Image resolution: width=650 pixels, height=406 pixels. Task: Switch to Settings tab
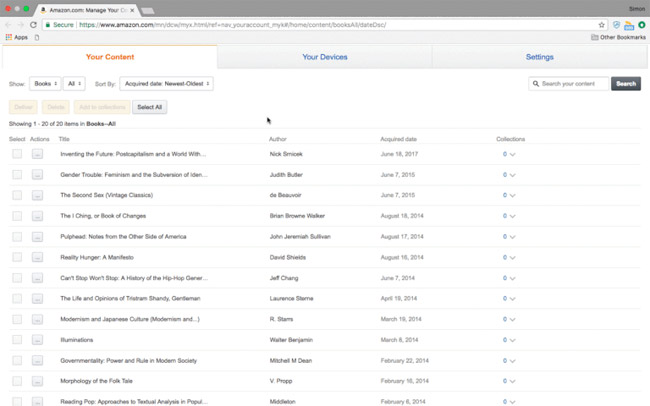click(539, 57)
